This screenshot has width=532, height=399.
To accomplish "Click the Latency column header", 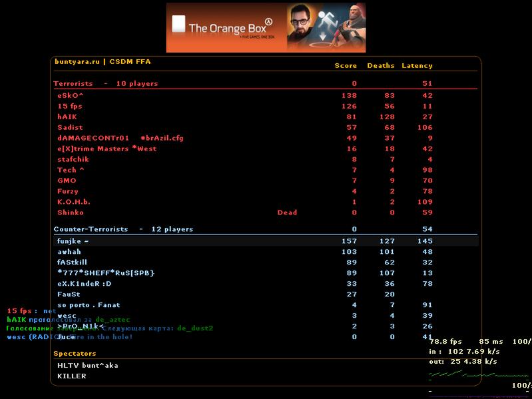I will [417, 66].
